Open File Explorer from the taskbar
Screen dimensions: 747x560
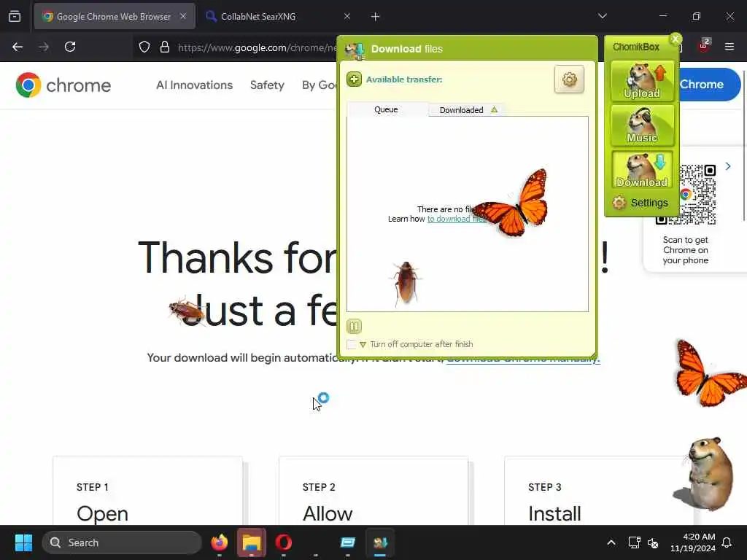tap(252, 542)
